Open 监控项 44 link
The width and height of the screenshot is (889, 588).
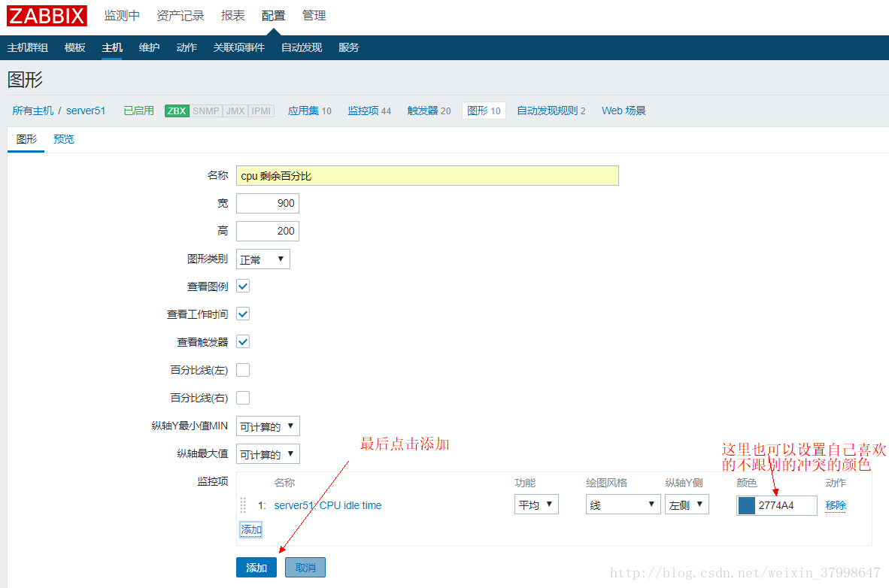pyautogui.click(x=369, y=111)
